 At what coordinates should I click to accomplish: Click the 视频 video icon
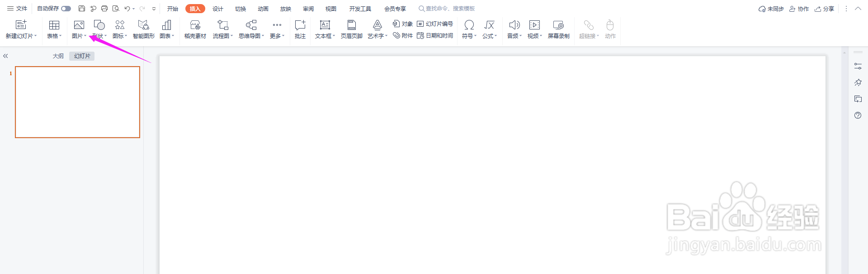[534, 25]
